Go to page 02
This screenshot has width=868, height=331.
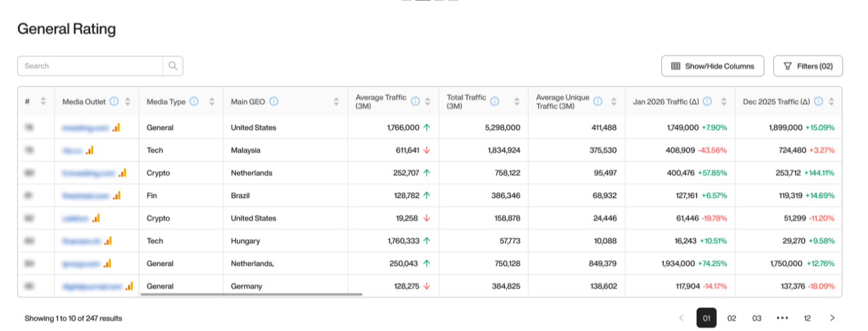point(732,318)
